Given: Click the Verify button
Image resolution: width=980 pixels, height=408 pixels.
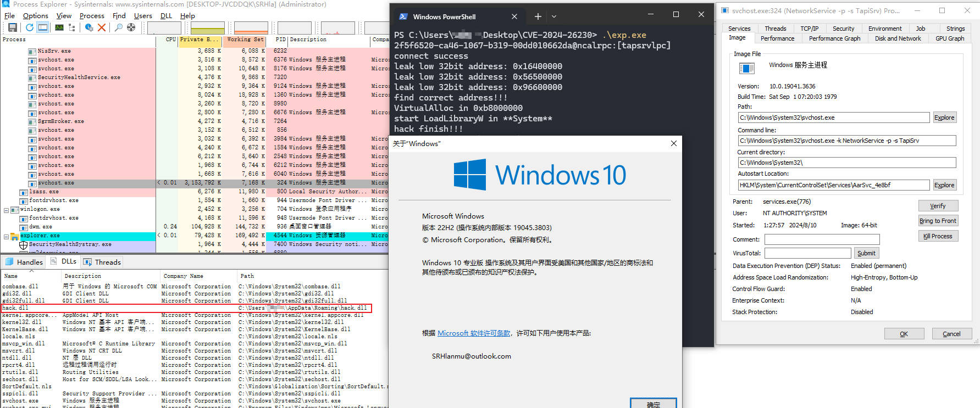Looking at the screenshot, I should [x=938, y=206].
